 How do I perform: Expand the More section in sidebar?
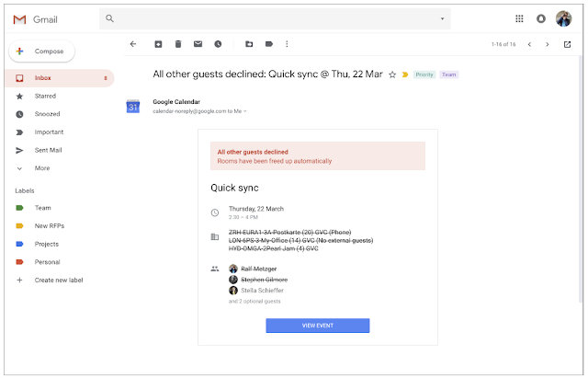pyautogui.click(x=41, y=168)
